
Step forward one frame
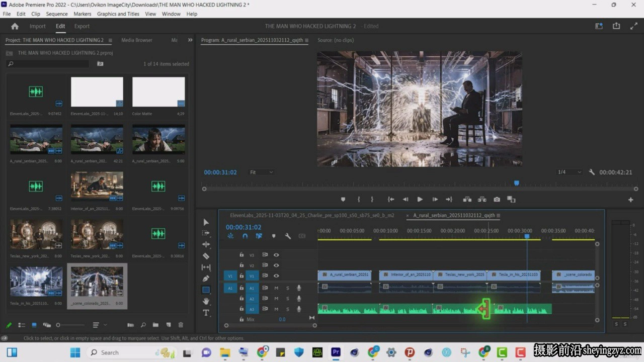pyautogui.click(x=435, y=200)
